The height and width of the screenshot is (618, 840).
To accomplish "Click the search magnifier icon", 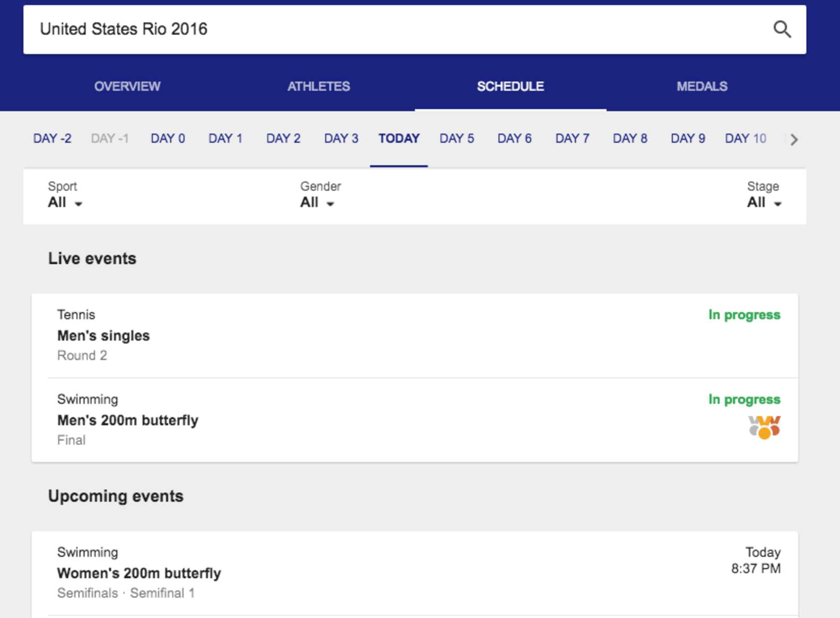I will coord(782,29).
